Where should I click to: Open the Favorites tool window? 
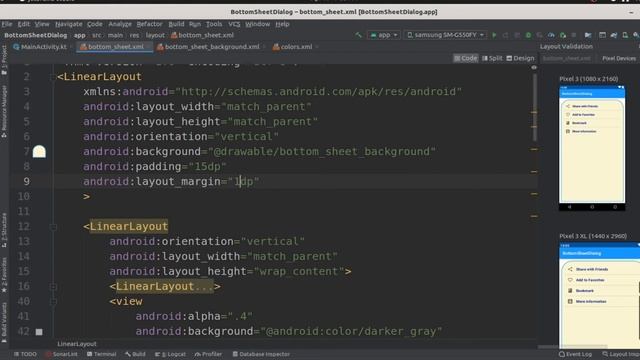tap(4, 274)
